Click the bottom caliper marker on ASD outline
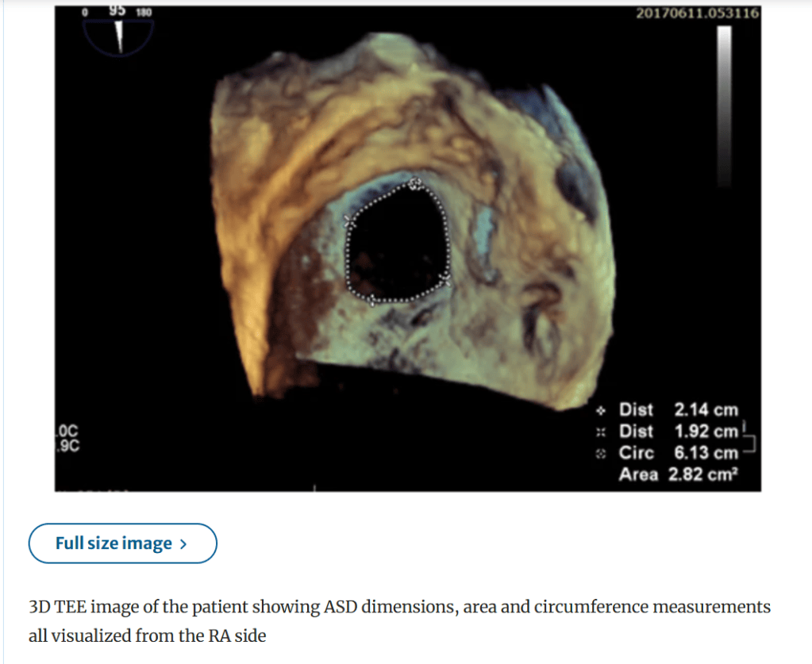This screenshot has width=812, height=664. coord(371,299)
